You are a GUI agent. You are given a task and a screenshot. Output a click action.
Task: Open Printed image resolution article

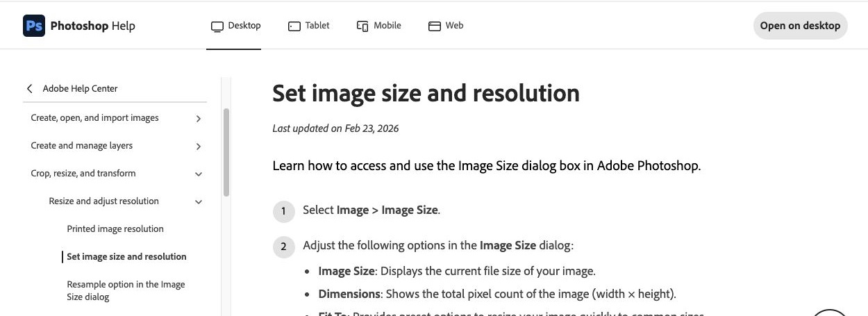tap(115, 229)
